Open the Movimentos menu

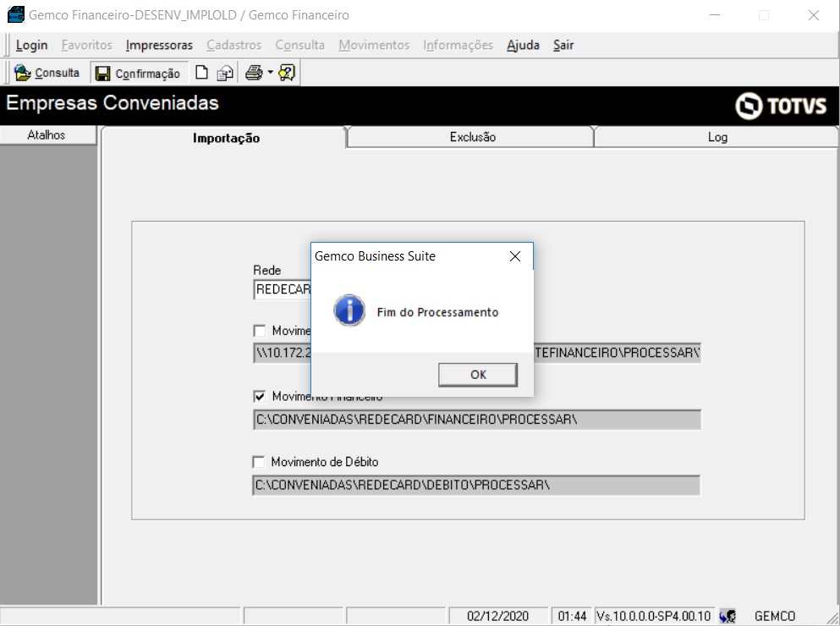pos(374,45)
